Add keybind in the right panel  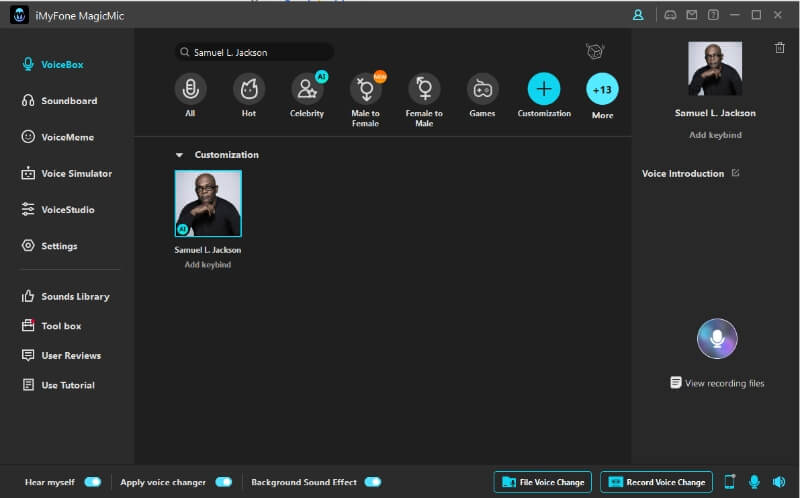[x=715, y=135]
